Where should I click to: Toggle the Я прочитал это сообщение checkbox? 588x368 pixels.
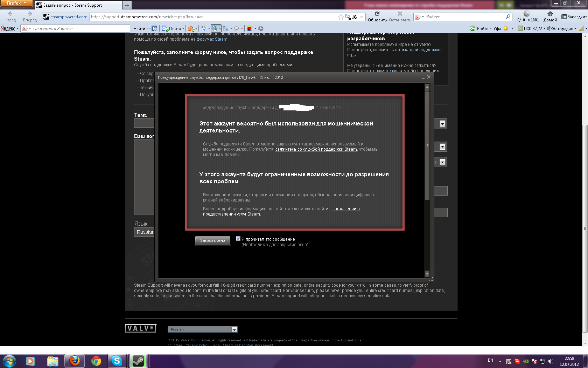click(238, 239)
